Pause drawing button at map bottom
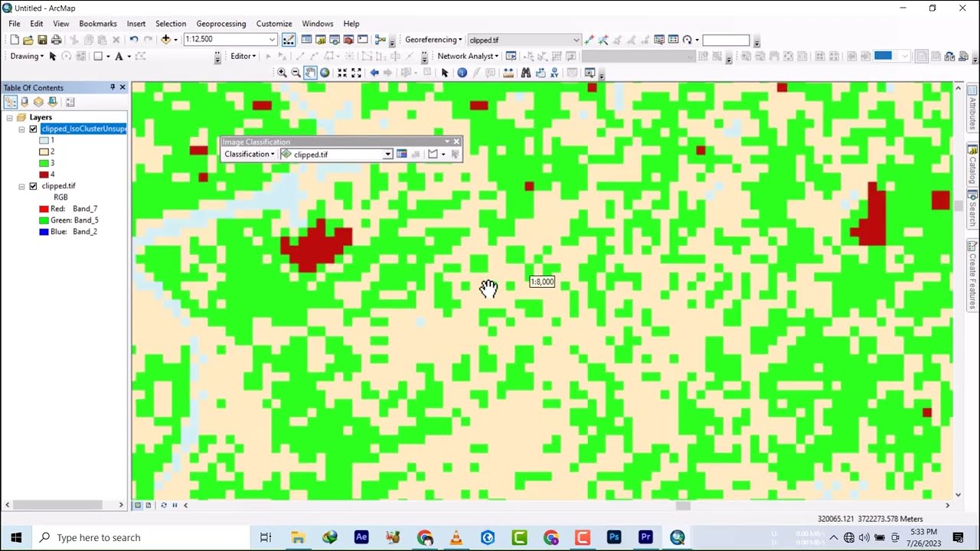This screenshot has height=551, width=980. [175, 505]
